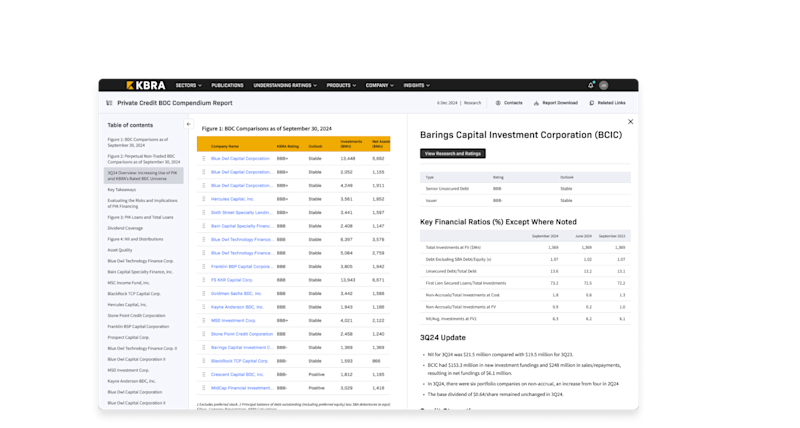Click row handle icon for Goldman Sachs BDC
The width and height of the screenshot is (800, 428).
point(204,293)
